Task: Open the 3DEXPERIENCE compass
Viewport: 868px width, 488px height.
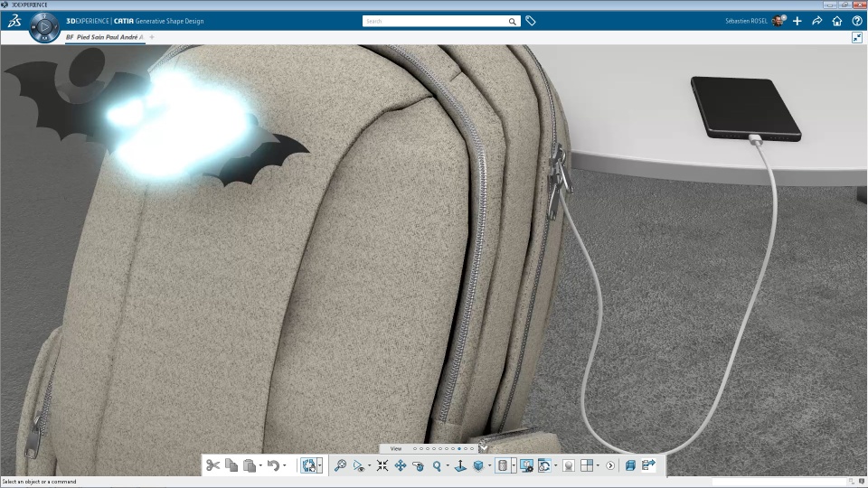Action: click(x=44, y=26)
